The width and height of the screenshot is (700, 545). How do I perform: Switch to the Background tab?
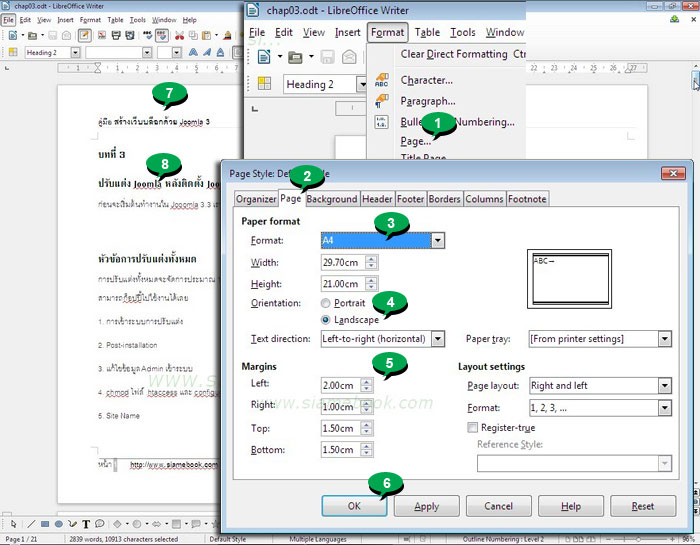tap(332, 199)
